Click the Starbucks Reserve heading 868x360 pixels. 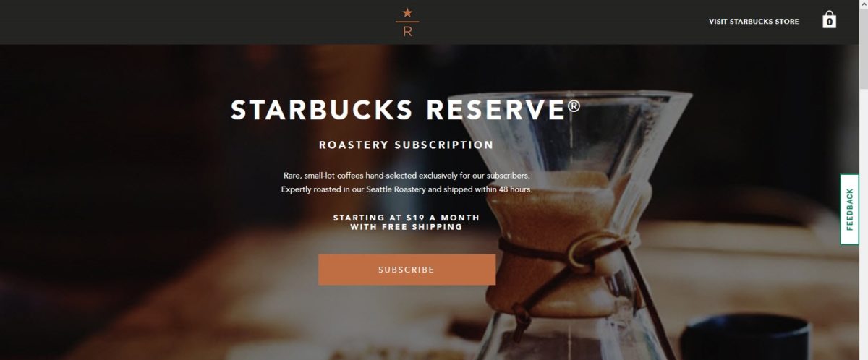[x=405, y=110]
